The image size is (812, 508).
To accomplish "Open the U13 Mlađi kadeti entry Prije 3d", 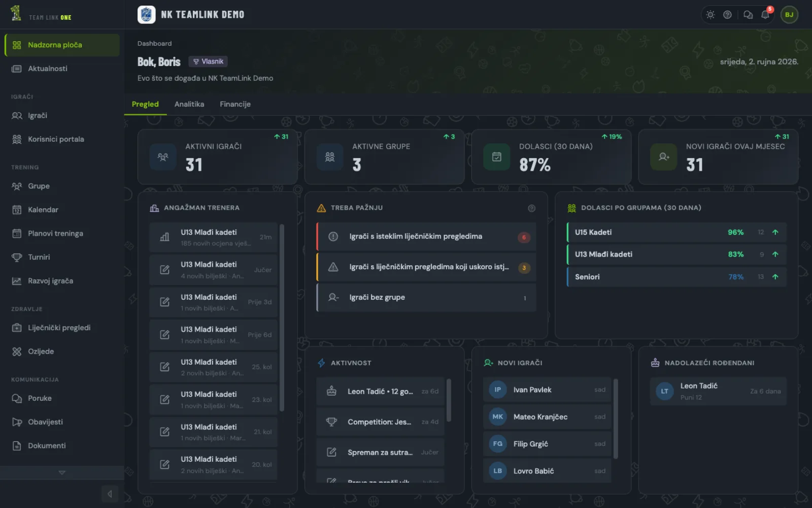I will coord(214,302).
